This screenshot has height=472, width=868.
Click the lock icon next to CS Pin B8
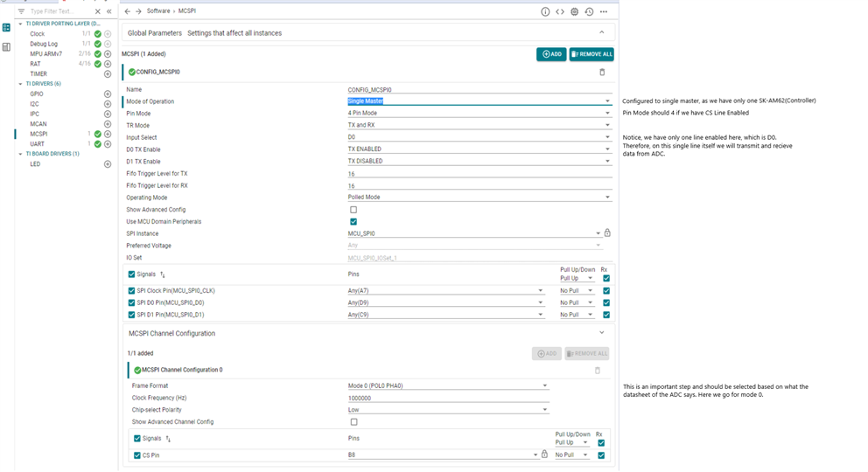click(x=545, y=455)
